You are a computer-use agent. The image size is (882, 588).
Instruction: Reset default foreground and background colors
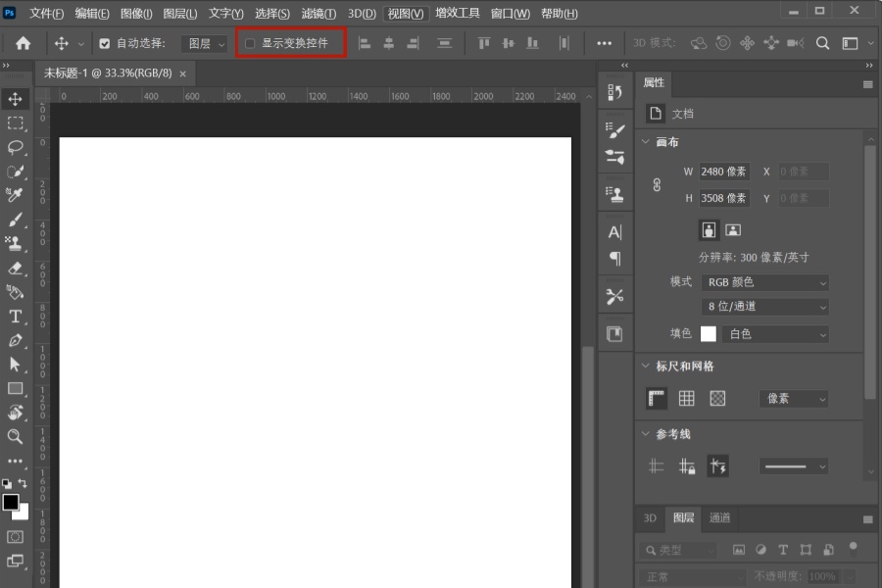(x=7, y=483)
